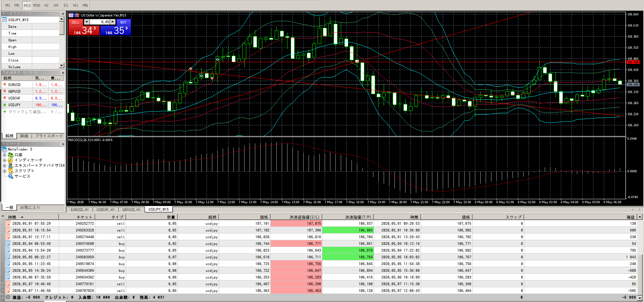Sort history by 時間 column header
This screenshot has width=644, height=302.
32,217
